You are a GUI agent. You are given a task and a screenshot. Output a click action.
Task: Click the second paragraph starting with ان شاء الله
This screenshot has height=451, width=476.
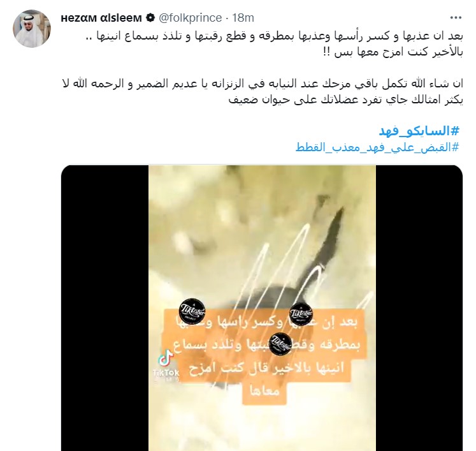263,91
